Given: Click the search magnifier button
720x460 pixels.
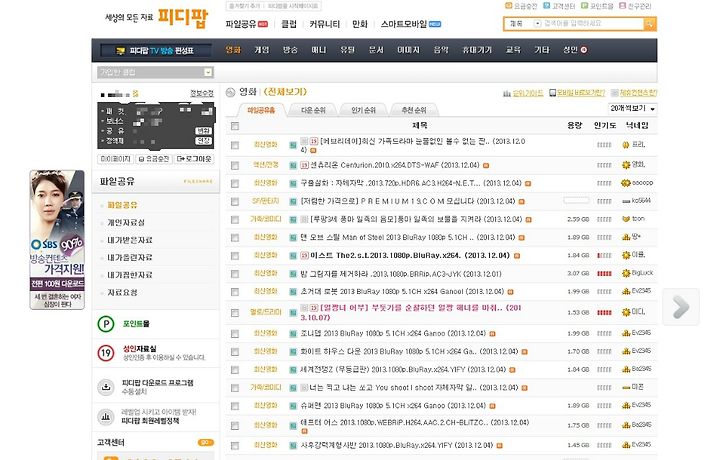Looking at the screenshot, I should click(650, 24).
